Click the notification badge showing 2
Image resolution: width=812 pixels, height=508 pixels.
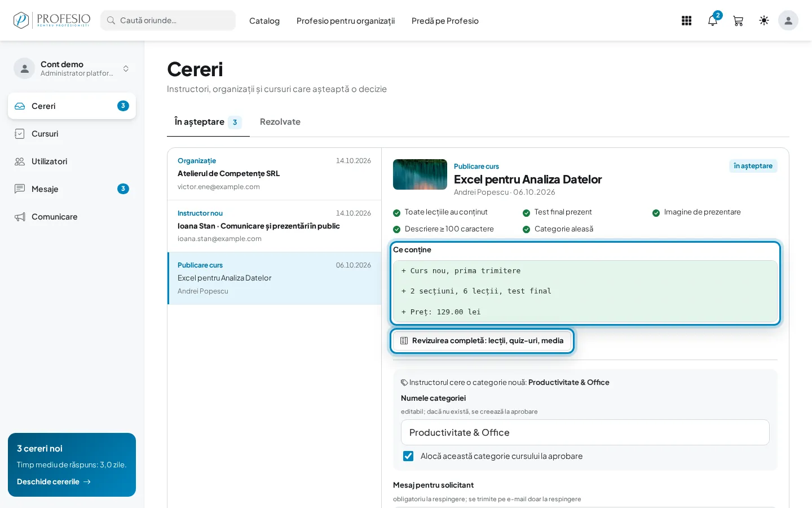tap(718, 15)
